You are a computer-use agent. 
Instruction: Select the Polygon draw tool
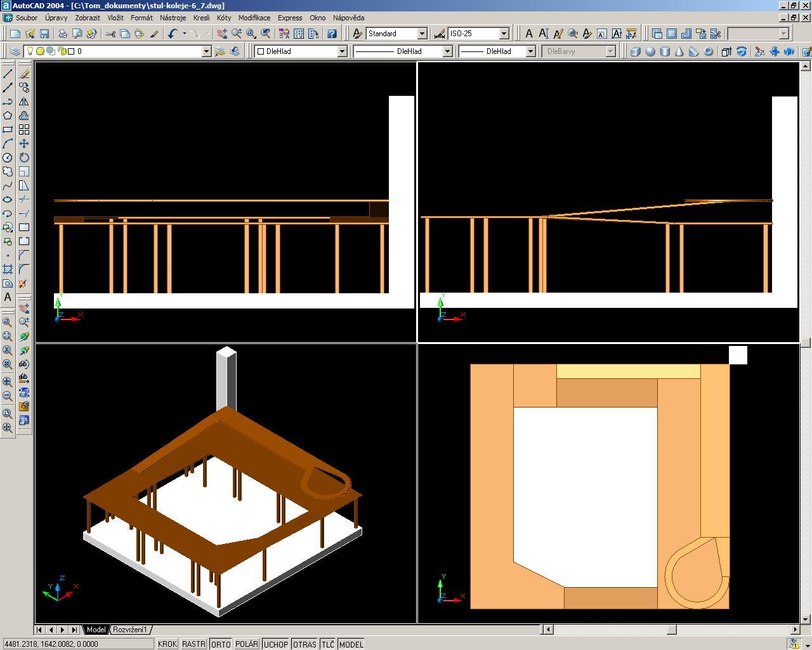click(x=8, y=116)
